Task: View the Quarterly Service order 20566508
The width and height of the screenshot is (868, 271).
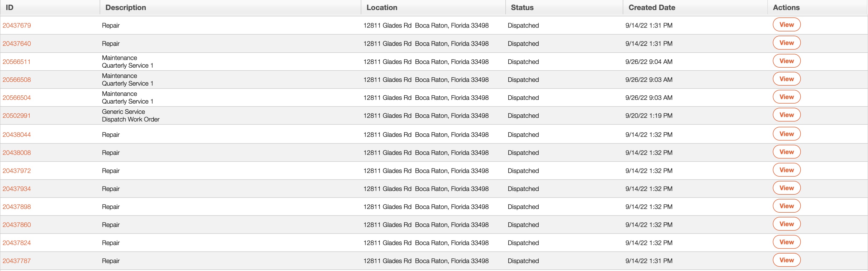Action: [x=786, y=79]
